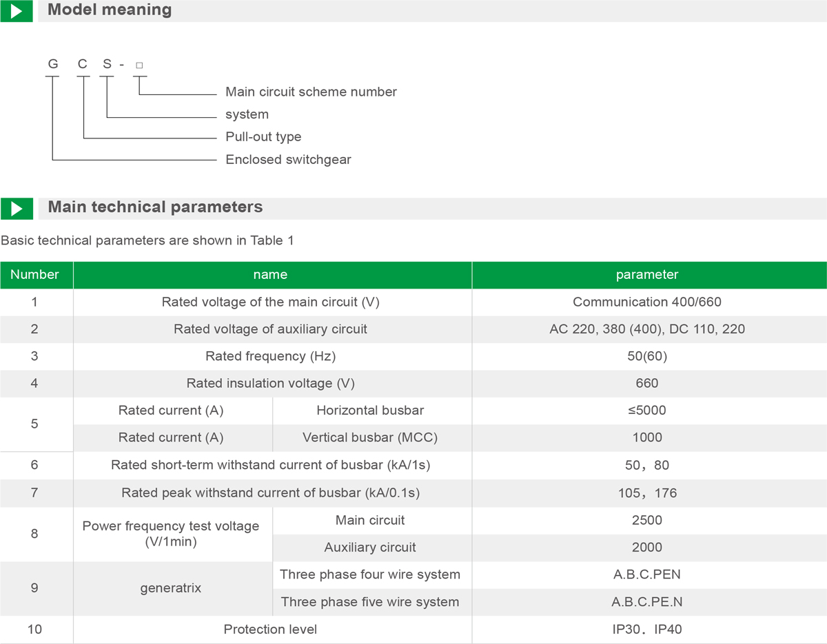Click the Pull-out type label
Viewport: 827px width, 644px height.
(x=263, y=137)
